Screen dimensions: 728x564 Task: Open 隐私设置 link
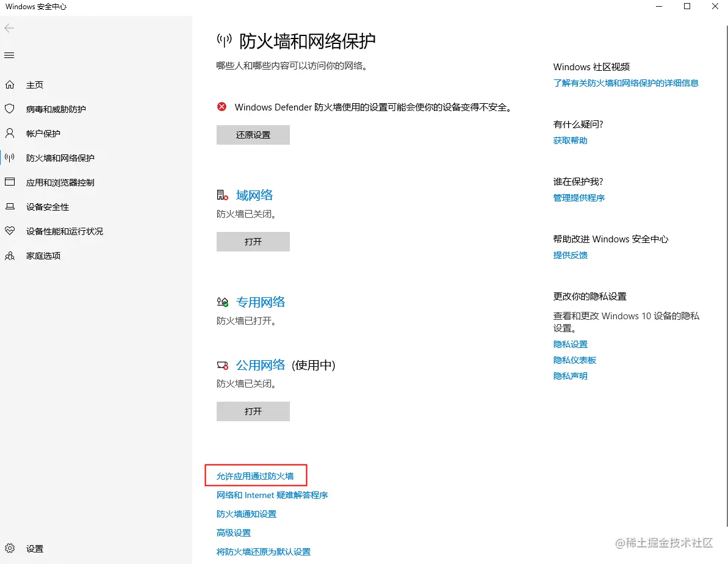[570, 344]
